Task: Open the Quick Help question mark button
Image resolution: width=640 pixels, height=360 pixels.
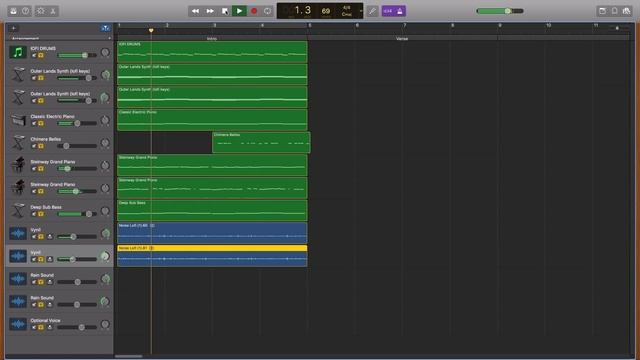Action: pos(26,11)
